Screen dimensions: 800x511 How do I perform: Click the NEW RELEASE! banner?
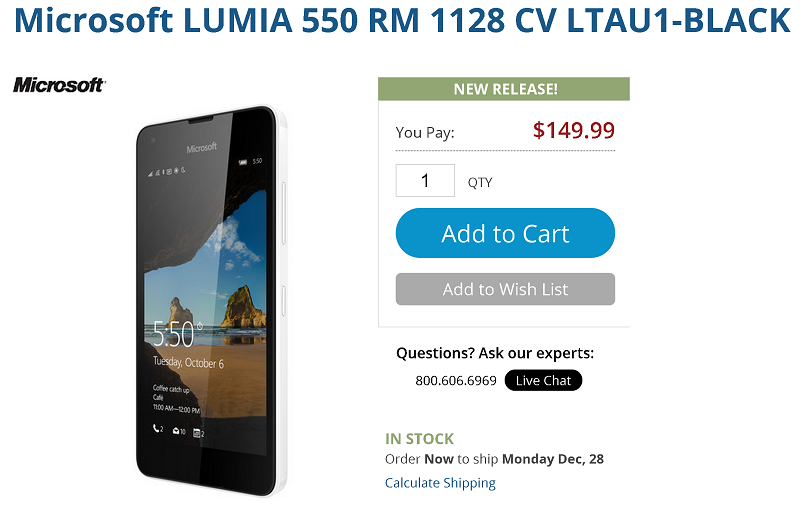click(504, 89)
